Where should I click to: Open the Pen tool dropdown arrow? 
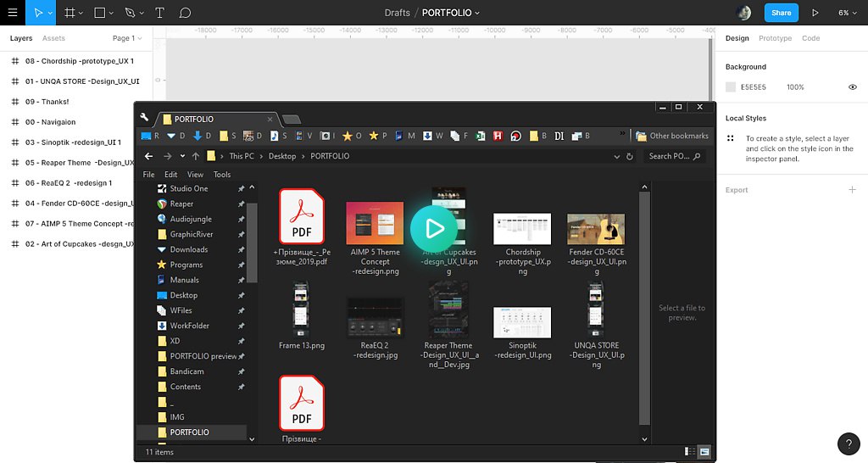coord(142,13)
